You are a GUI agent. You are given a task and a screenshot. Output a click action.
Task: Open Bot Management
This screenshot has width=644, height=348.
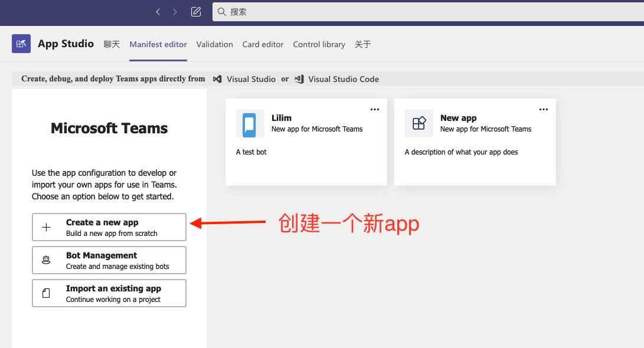click(109, 260)
